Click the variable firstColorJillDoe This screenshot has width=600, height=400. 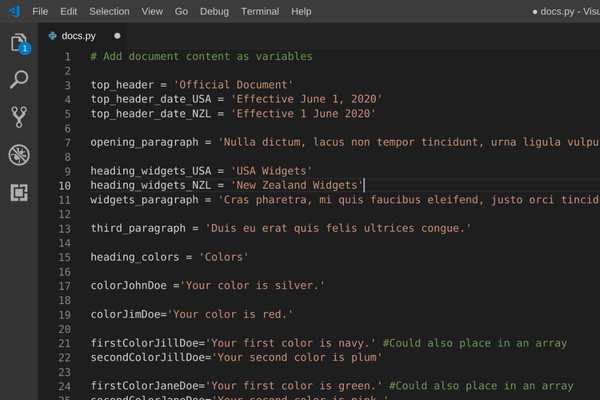pos(144,343)
